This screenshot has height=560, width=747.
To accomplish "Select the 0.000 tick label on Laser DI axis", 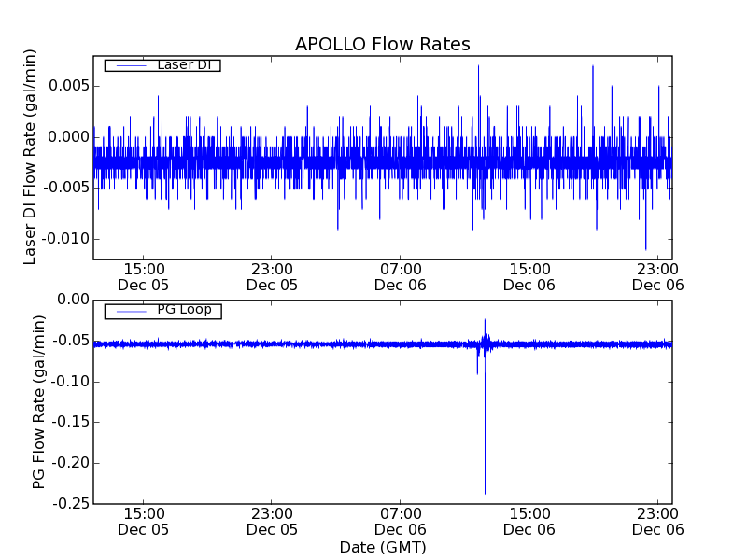I will tap(69, 137).
